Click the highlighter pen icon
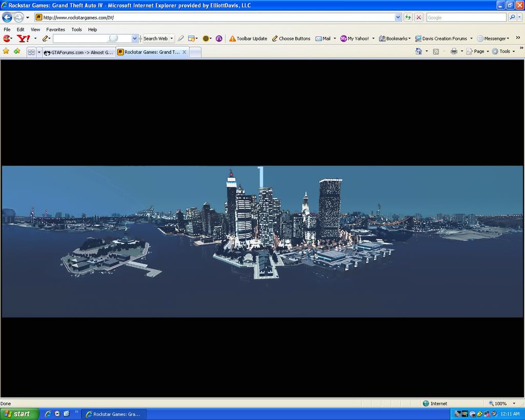 click(x=181, y=38)
